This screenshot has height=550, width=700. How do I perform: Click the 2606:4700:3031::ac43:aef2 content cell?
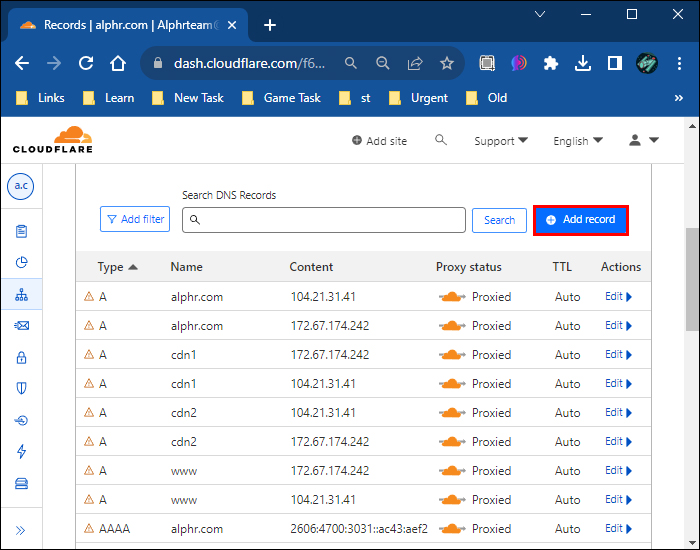pos(359,529)
